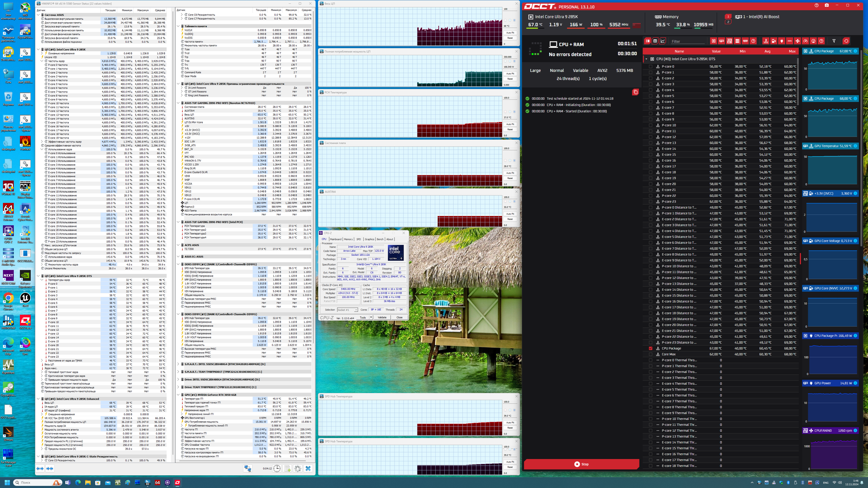Click the temperature sensor filter icon

click(x=766, y=41)
